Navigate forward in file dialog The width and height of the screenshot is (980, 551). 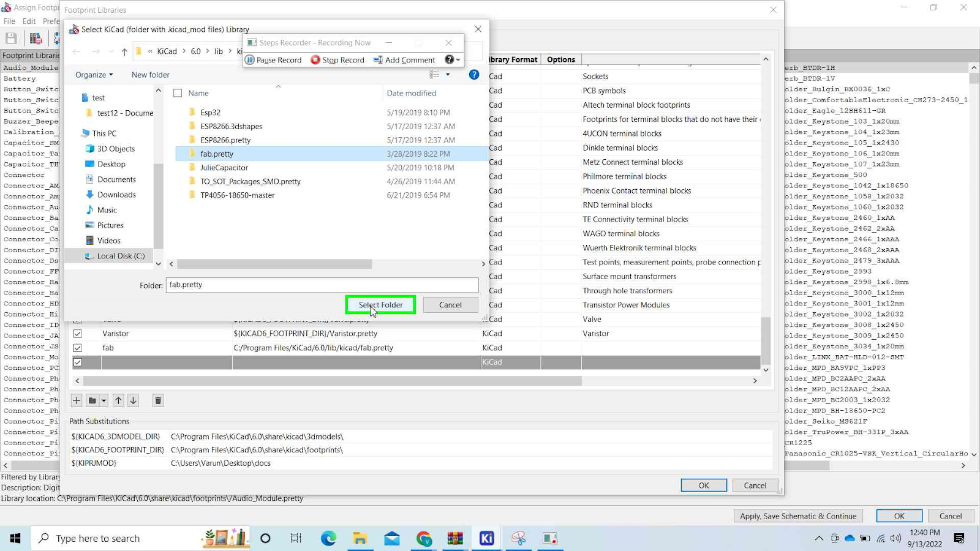point(96,51)
